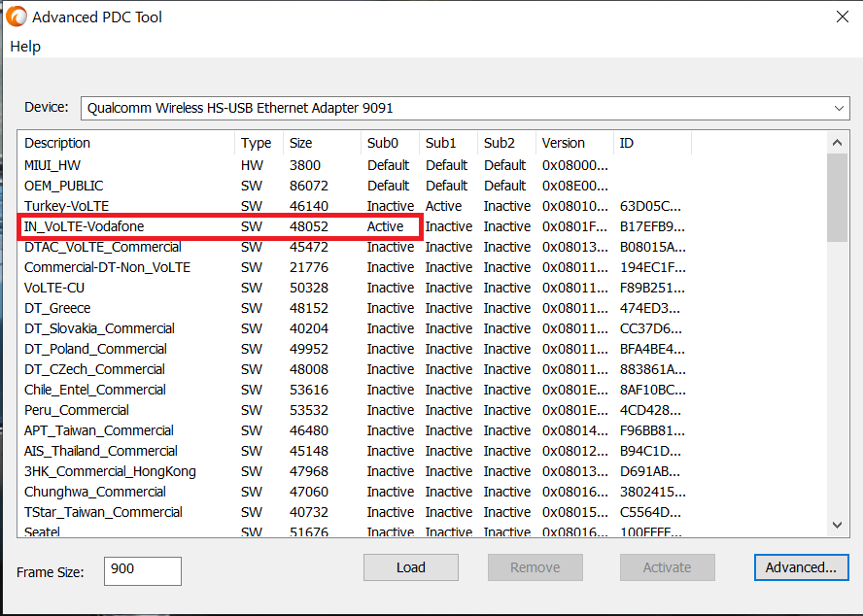Click the Active Sub0 cell of IN_VoLTE-Vodafone
The image size is (863, 616).
385,226
